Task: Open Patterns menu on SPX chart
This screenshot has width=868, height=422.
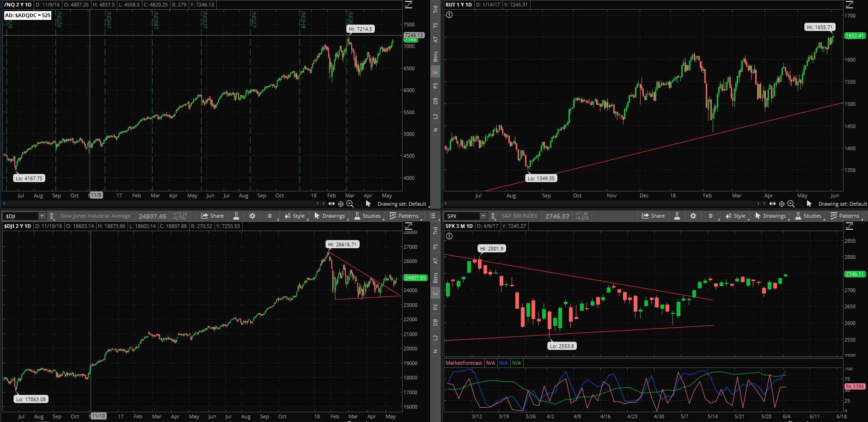Action: 845,216
